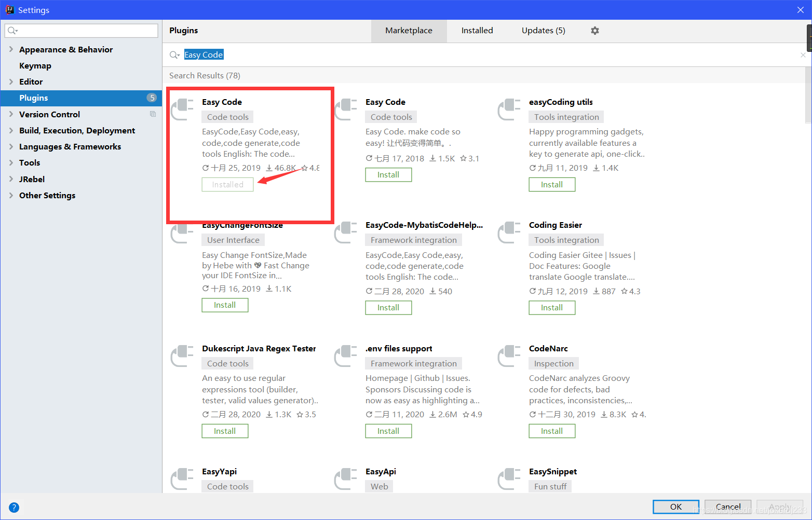This screenshot has width=812, height=520.
Task: Install Coding Easier plugin
Action: click(552, 308)
